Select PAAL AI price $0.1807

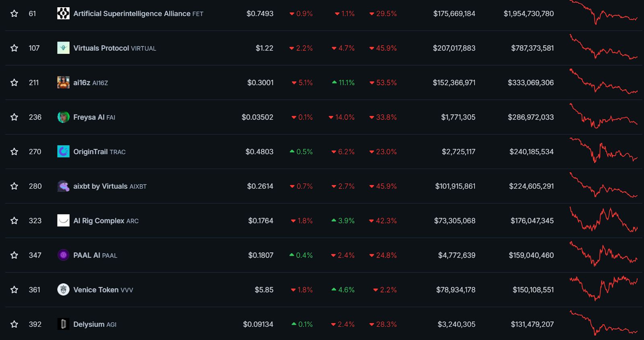261,255
